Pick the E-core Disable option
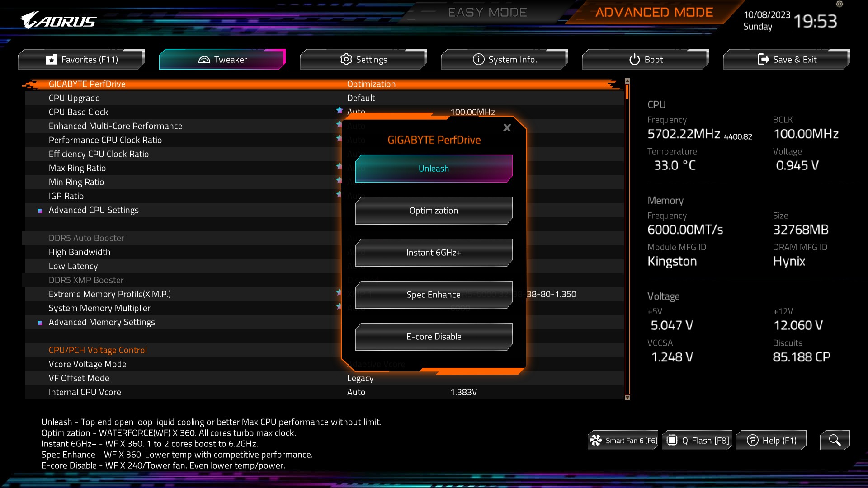Viewport: 868px width, 488px height. tap(434, 337)
